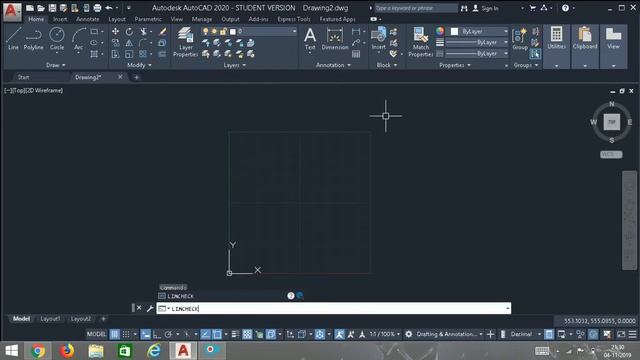Screen dimensions: 640x360
Task: Open the layer name dropdown
Action: (x=294, y=31)
